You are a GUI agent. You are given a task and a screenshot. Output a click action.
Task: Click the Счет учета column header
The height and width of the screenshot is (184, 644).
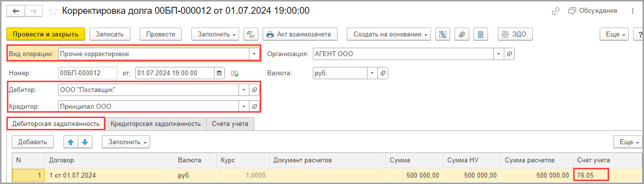coord(608,160)
